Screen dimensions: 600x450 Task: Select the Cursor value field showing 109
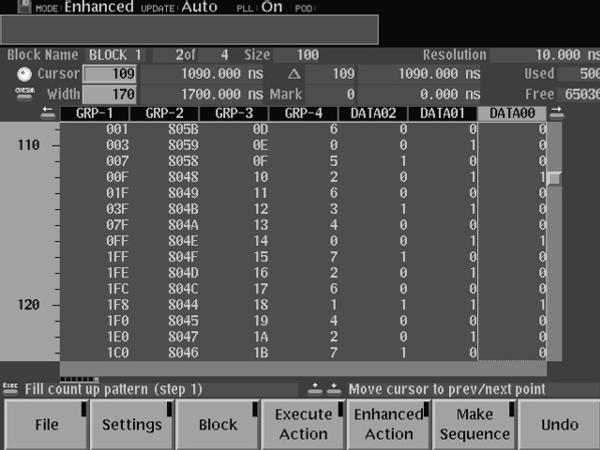tap(107, 75)
